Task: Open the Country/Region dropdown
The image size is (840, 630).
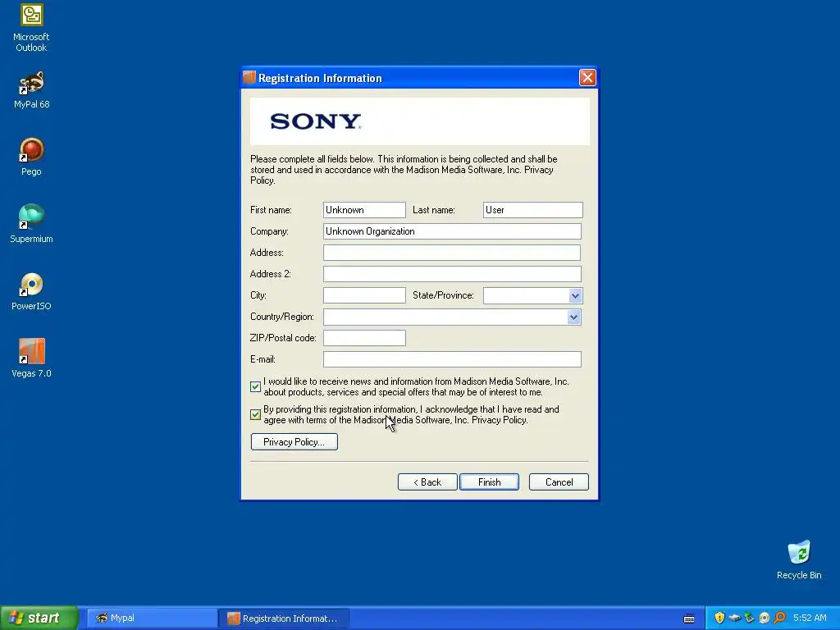Action: pyautogui.click(x=573, y=317)
